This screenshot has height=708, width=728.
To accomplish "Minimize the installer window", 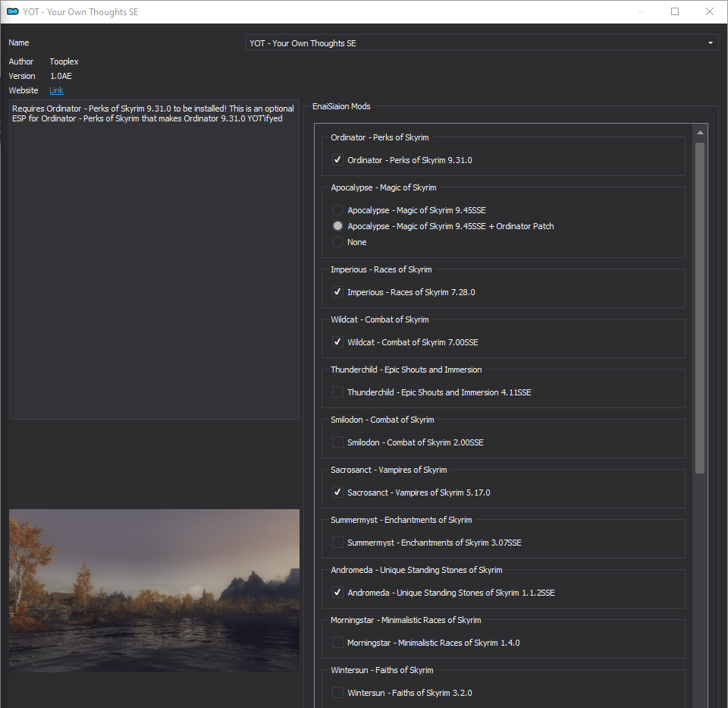I will coord(641,11).
